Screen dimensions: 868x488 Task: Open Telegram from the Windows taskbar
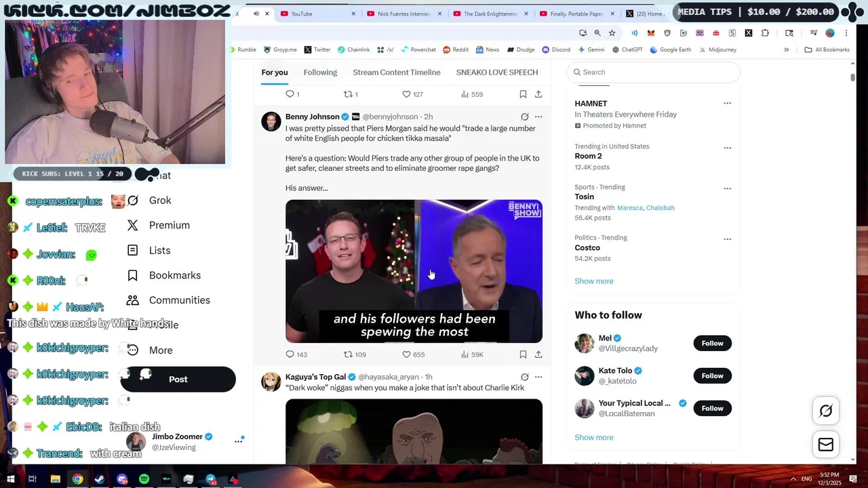click(x=211, y=479)
